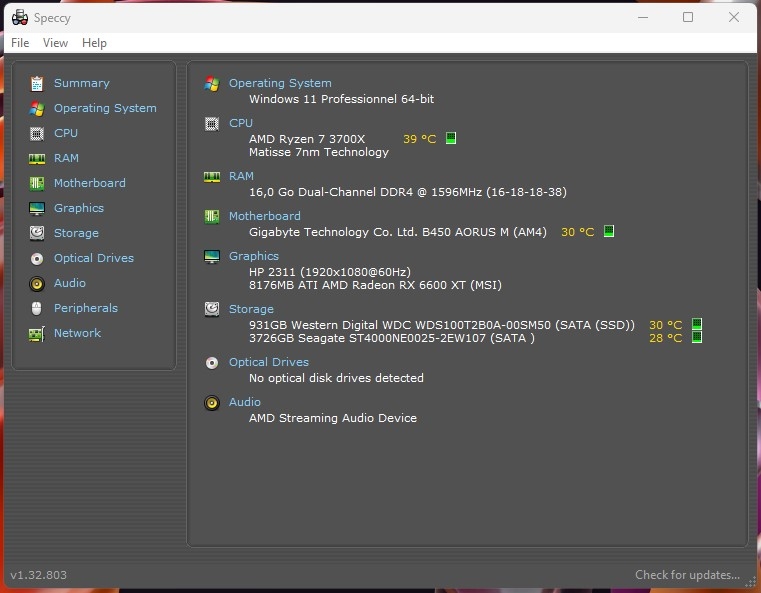
Task: Show RAM details from sidebar
Action: click(x=66, y=158)
